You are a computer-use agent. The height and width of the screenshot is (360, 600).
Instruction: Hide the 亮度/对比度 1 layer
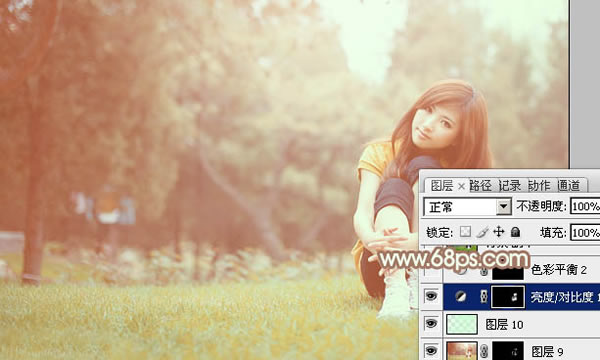[431, 296]
